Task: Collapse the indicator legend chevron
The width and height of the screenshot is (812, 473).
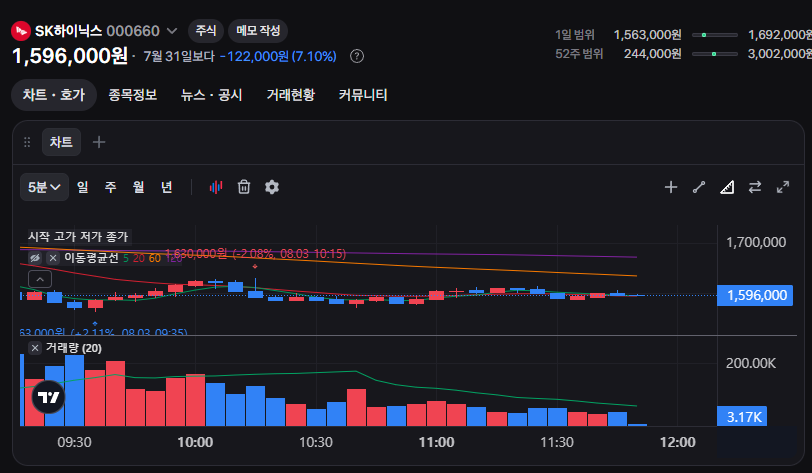Action: click(40, 279)
